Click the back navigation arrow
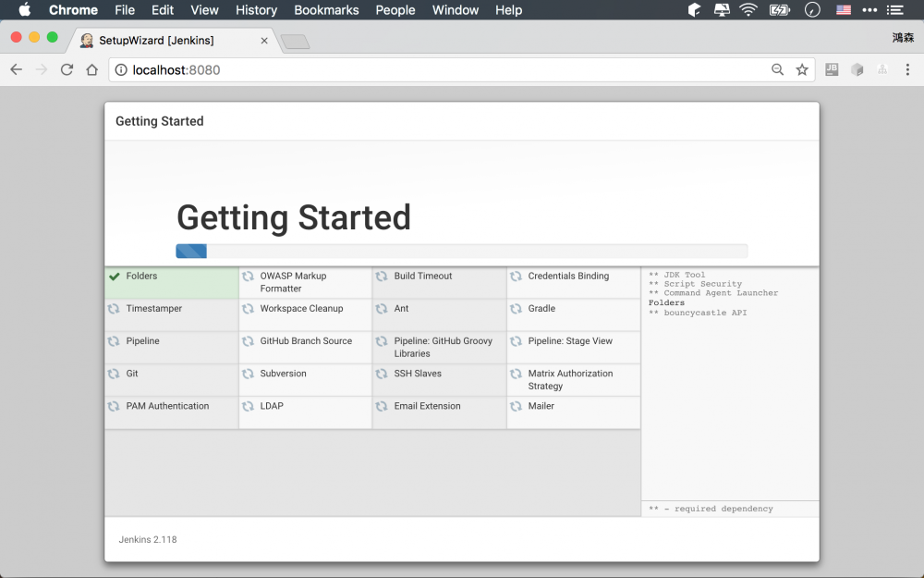 point(16,69)
